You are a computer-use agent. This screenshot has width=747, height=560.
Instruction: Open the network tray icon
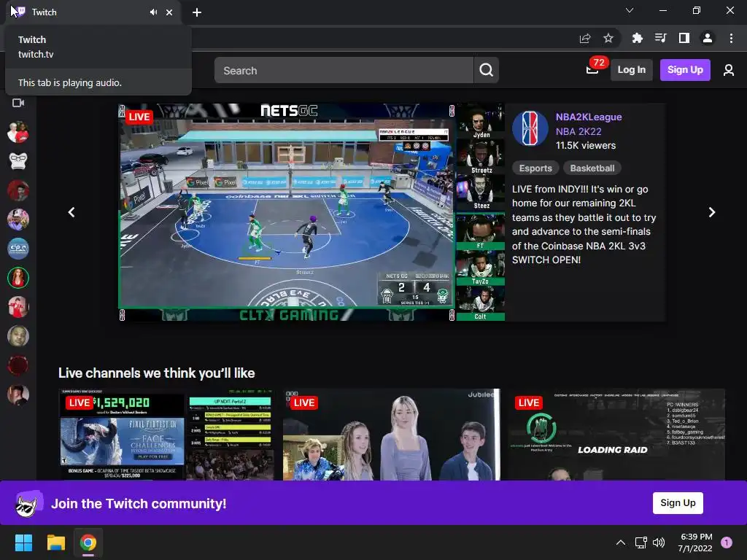(640, 542)
